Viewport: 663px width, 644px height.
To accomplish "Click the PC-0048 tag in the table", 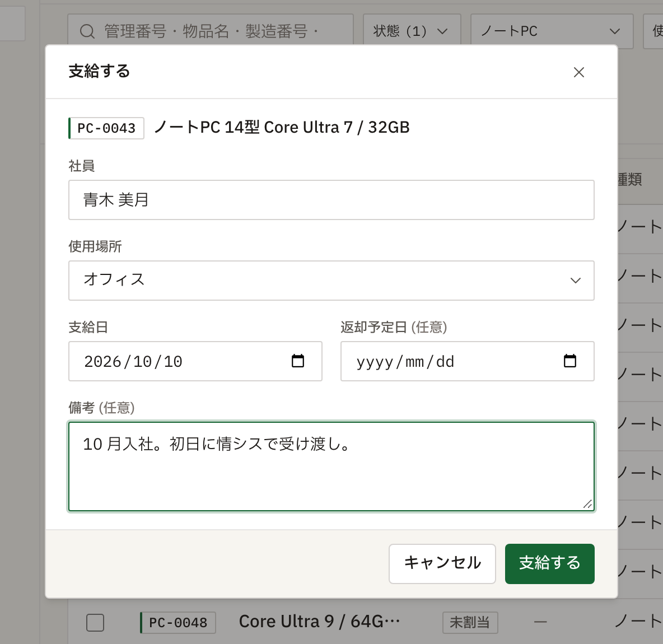I will (178, 622).
